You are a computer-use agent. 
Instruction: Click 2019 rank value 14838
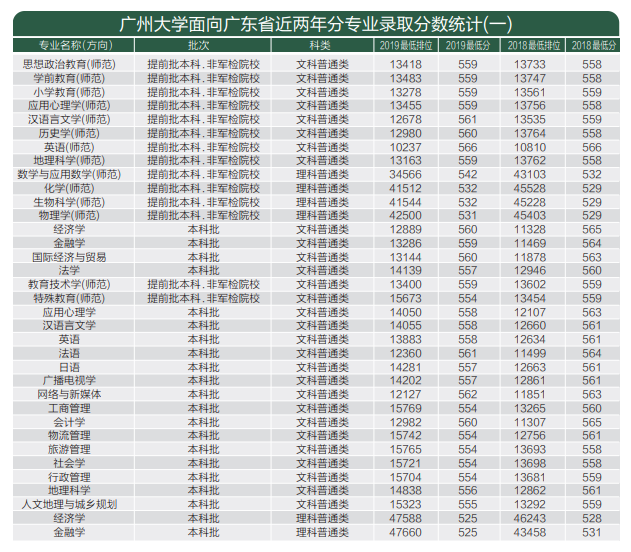coord(406,490)
